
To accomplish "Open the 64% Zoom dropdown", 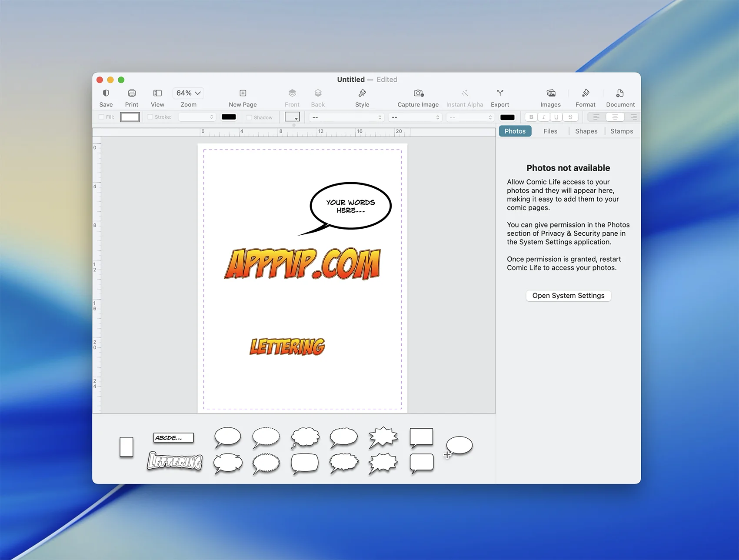I will click(x=188, y=93).
